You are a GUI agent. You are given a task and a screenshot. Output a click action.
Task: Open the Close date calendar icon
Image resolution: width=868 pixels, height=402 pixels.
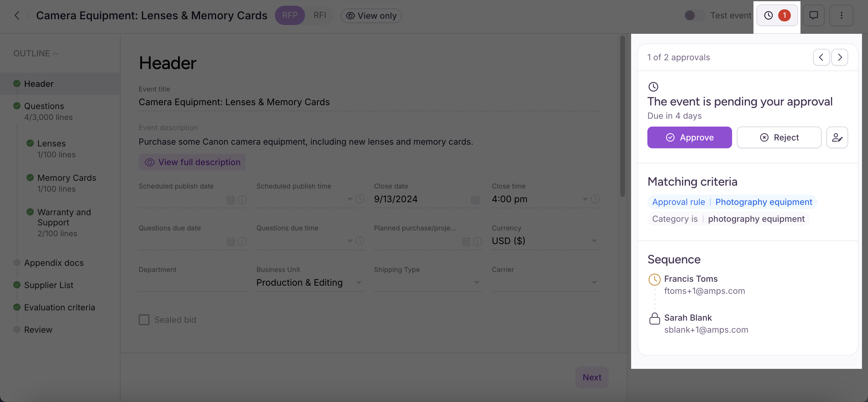coord(475,199)
